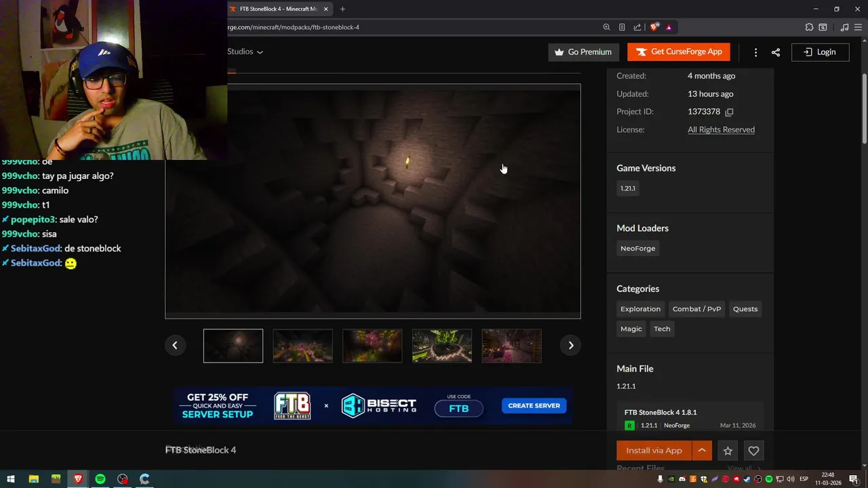Open a new browser tab

point(342,9)
